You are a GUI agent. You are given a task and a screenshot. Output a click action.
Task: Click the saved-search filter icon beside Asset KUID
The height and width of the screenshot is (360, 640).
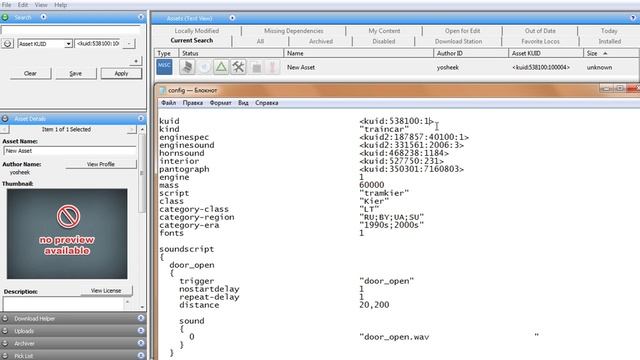tap(7, 44)
